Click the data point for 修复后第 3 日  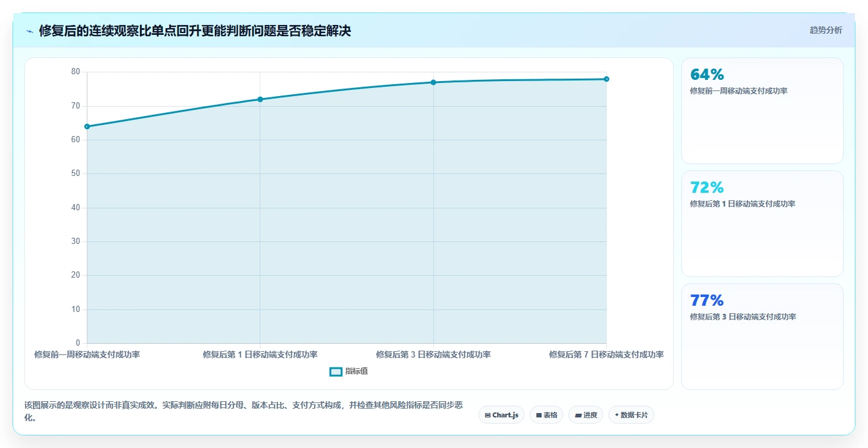[433, 82]
